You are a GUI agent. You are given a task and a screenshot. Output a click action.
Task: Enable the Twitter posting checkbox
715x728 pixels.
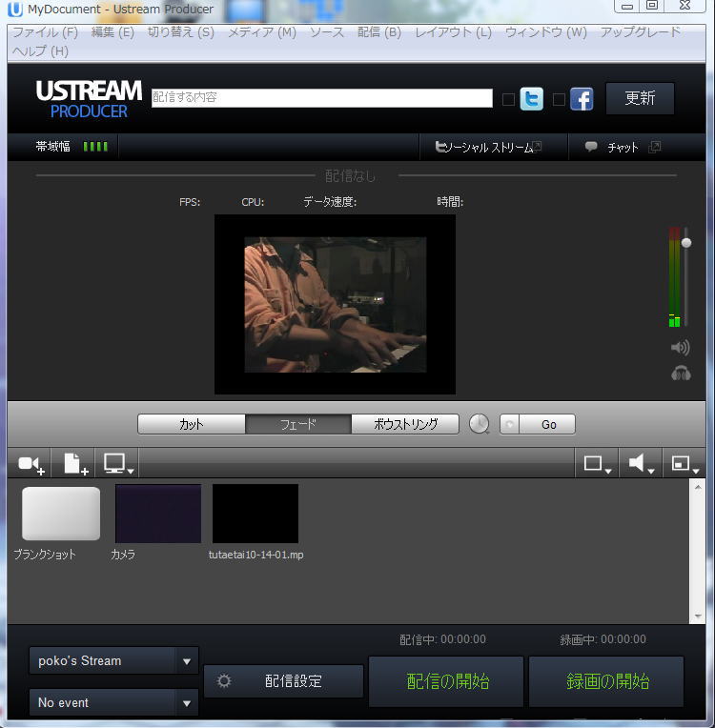(x=508, y=99)
